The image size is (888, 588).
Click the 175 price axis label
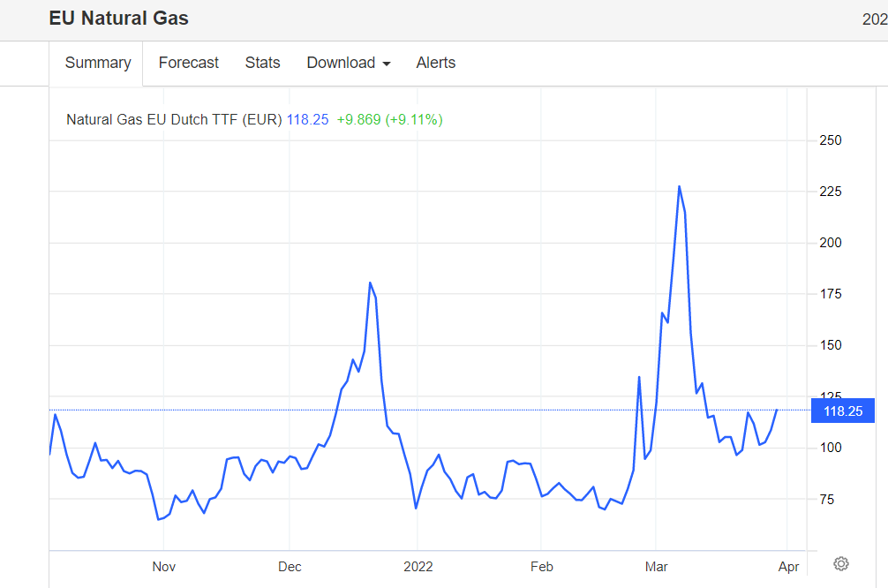tap(831, 294)
